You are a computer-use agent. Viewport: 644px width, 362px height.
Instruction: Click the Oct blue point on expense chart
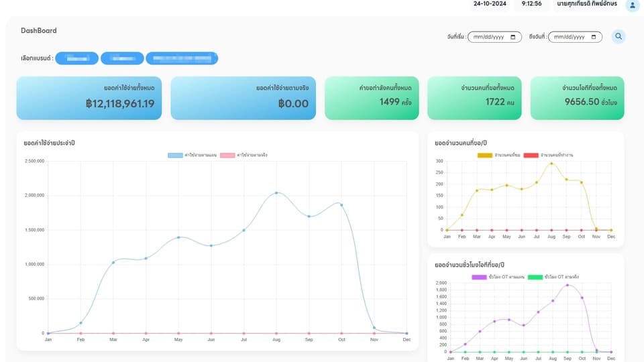(341, 205)
